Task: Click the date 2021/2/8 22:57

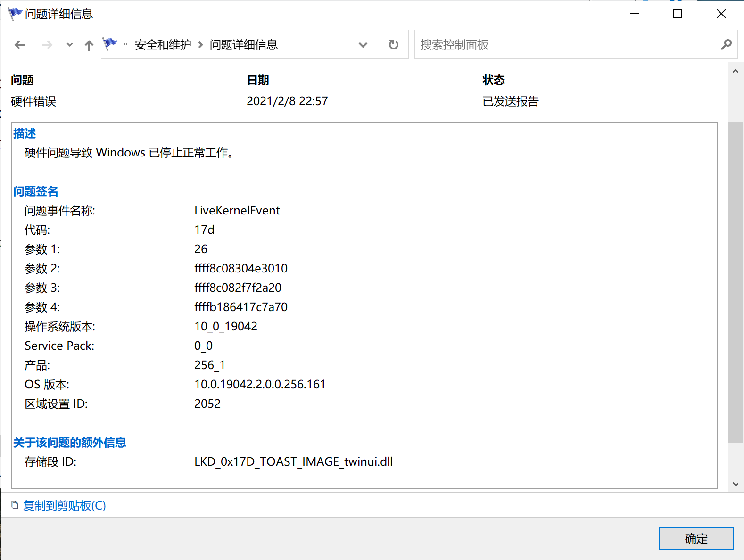Action: tap(287, 101)
